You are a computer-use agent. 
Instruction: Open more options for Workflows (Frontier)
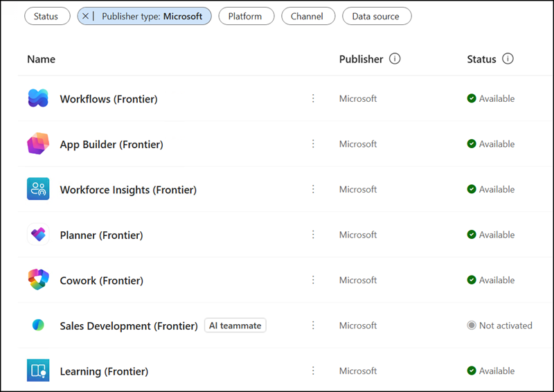(313, 99)
